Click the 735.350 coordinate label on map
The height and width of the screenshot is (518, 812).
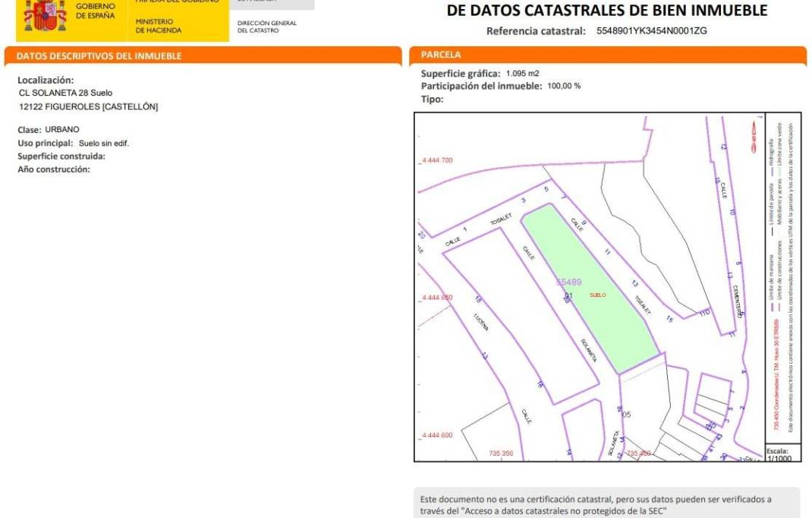point(501,453)
